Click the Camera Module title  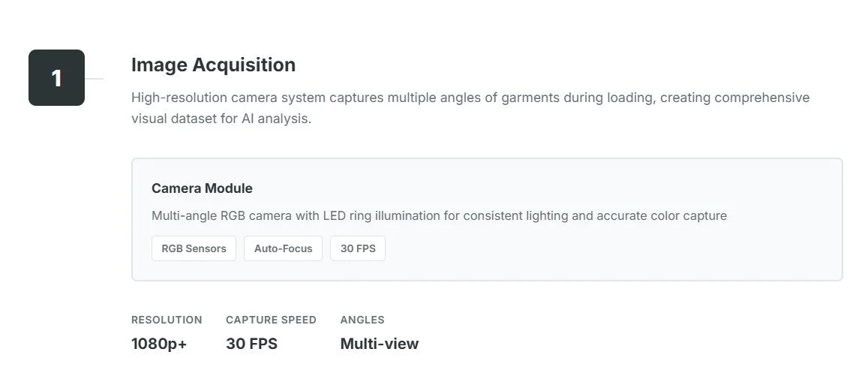[x=202, y=188]
